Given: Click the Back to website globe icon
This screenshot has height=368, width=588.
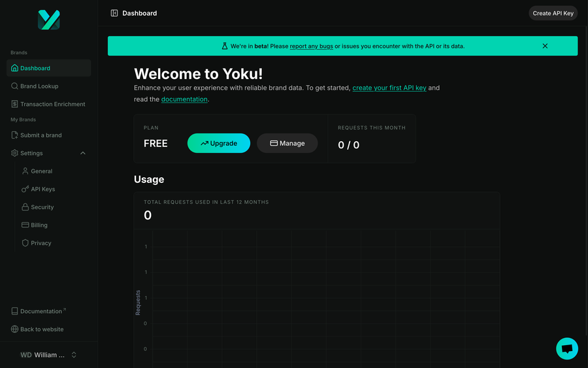Looking at the screenshot, I should (14, 329).
